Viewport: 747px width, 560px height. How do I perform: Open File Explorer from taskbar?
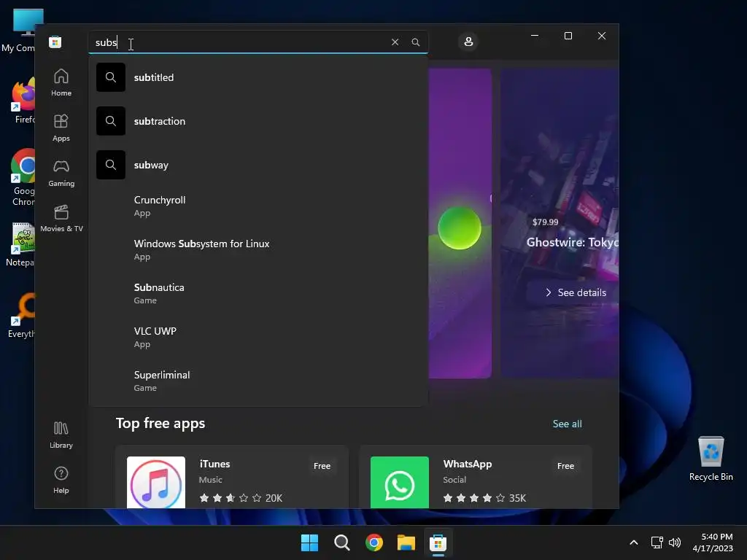(x=406, y=542)
